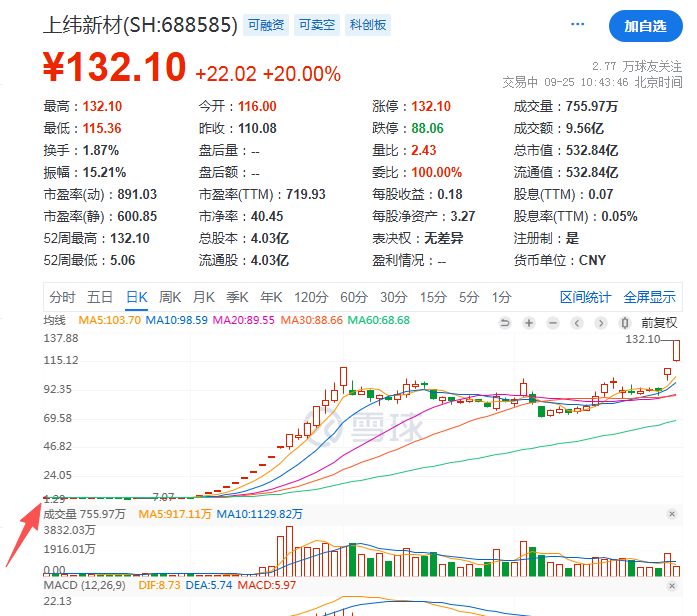Image resolution: width=697 pixels, height=616 pixels.
Task: Move chart left with back chevron
Action: pyautogui.click(x=577, y=323)
